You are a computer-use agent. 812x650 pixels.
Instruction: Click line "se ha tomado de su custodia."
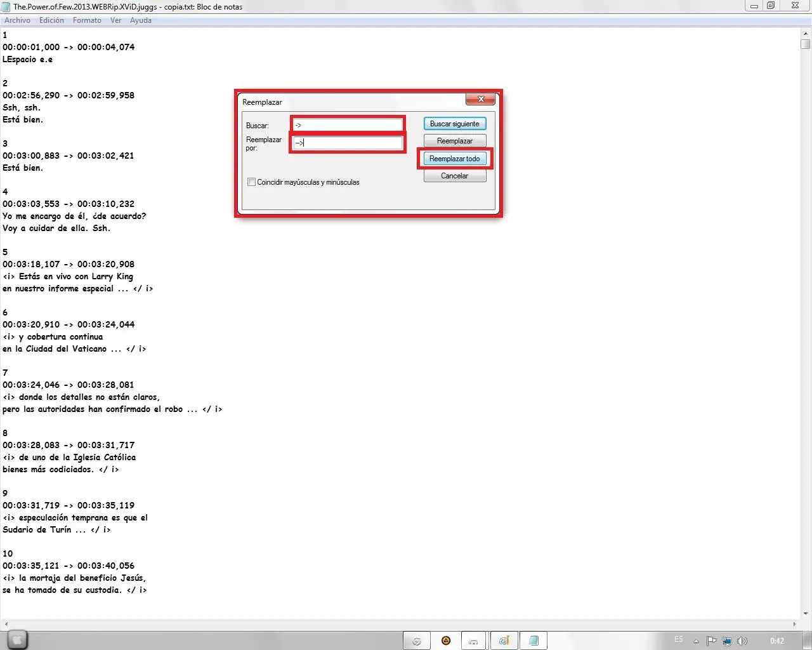(x=74, y=590)
